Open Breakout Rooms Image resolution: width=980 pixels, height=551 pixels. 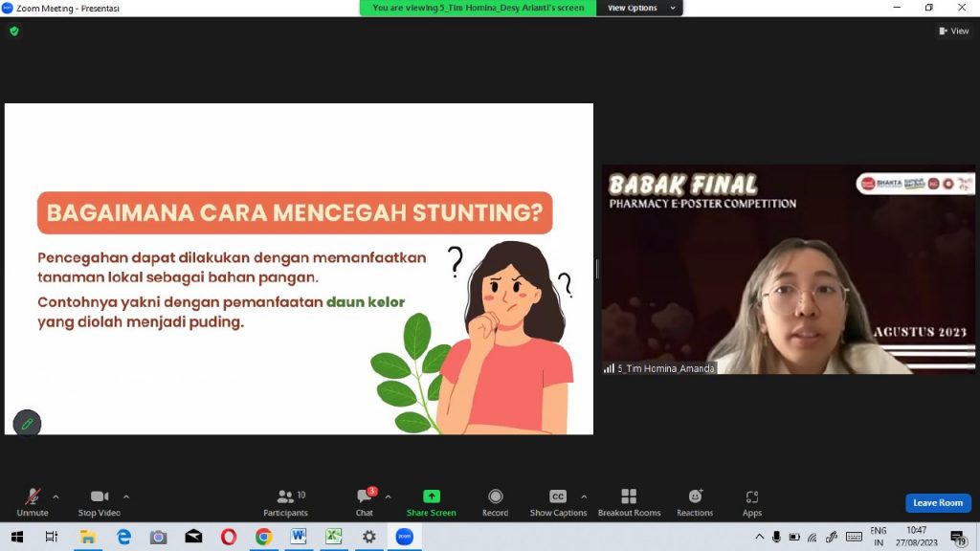(629, 501)
